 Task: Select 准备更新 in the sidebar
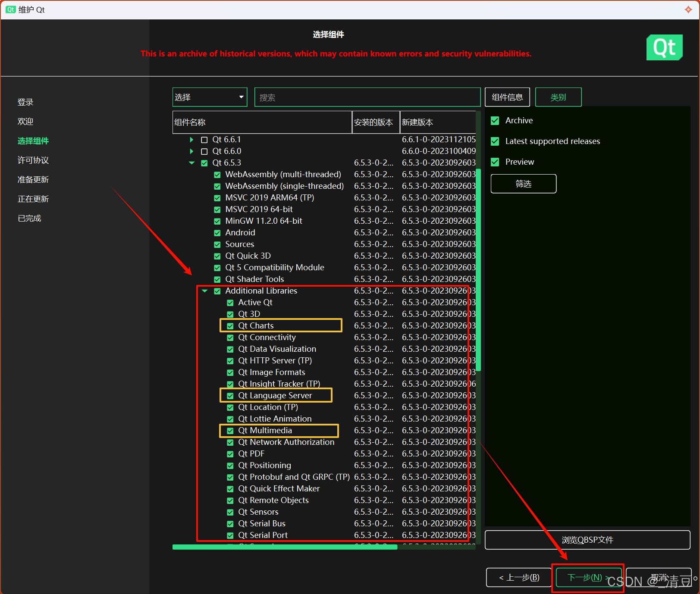coord(33,180)
